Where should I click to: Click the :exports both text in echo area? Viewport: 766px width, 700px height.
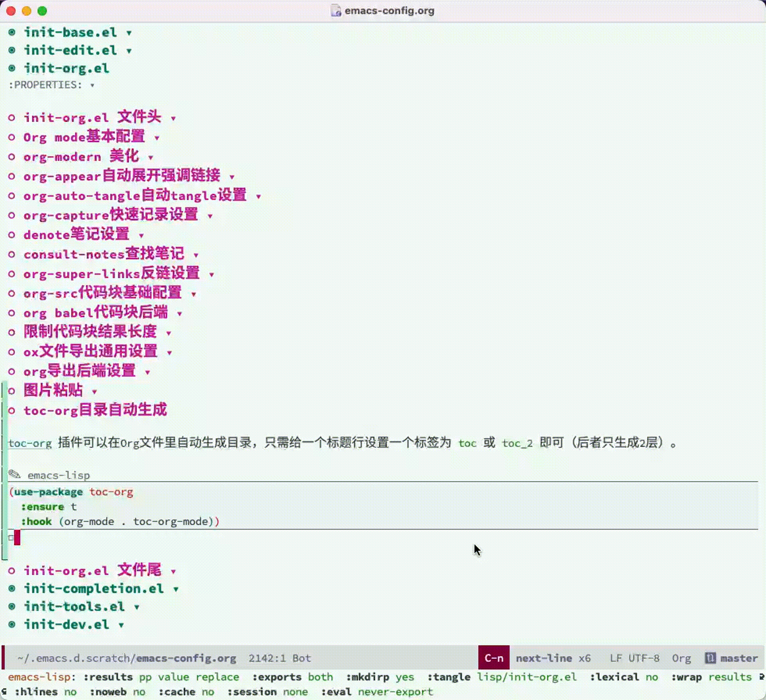tap(292, 677)
